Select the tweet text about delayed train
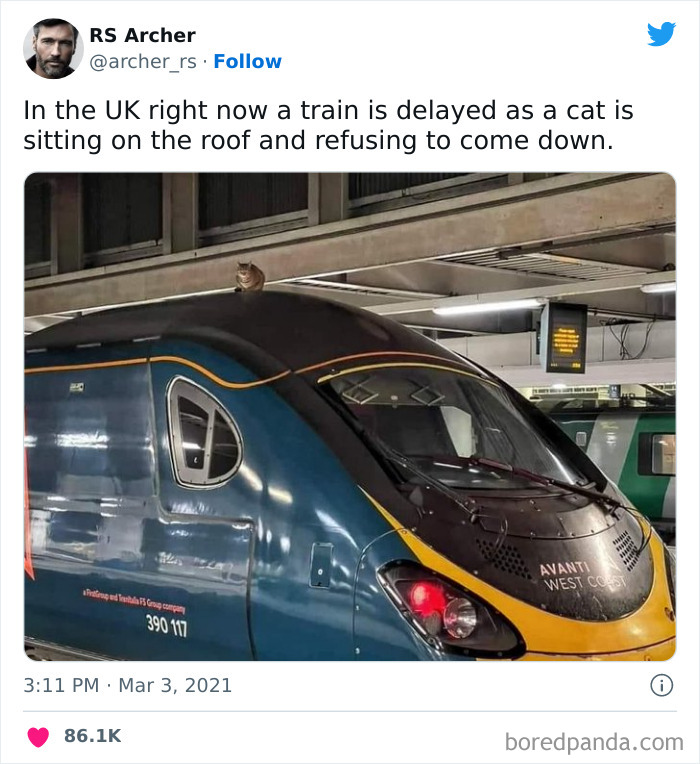The image size is (700, 764). (x=328, y=125)
